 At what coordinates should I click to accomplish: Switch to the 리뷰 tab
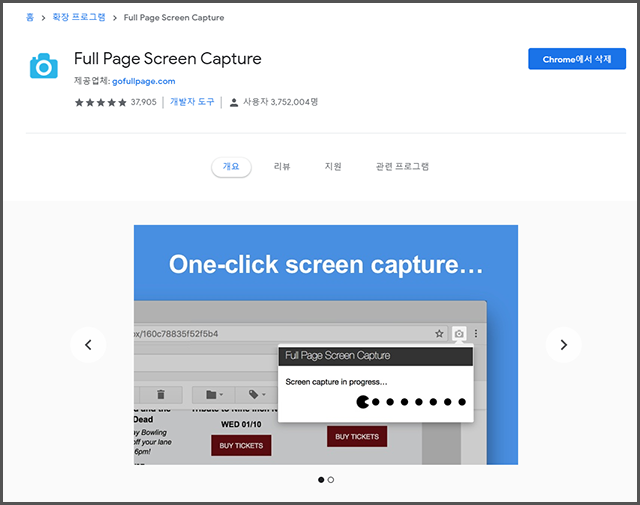coord(282,167)
